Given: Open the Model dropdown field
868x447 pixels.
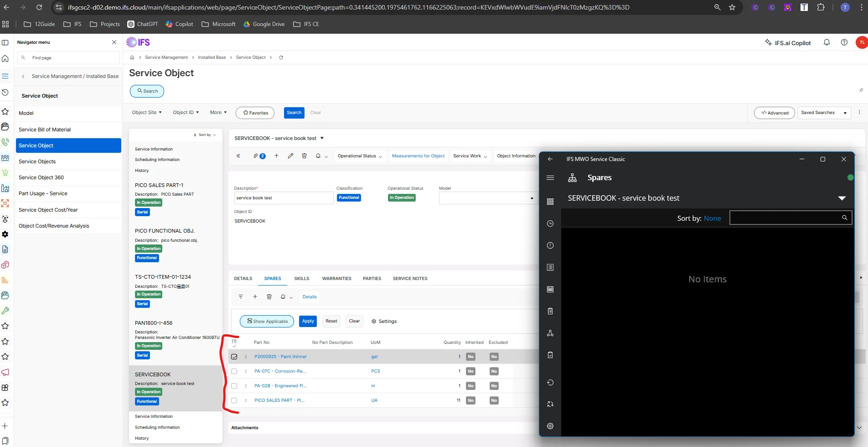Looking at the screenshot, I should [532, 198].
